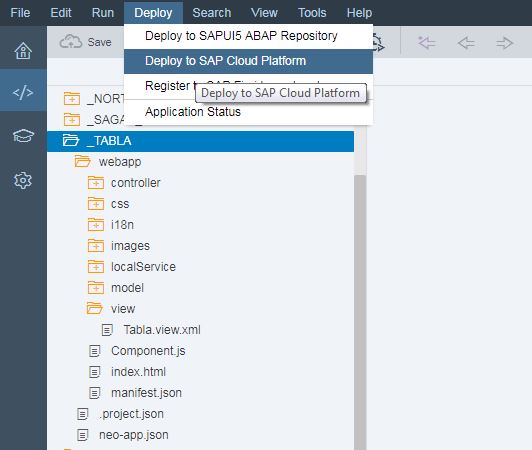This screenshot has width=532, height=450.
Task: Collapse the view folder icon
Action: click(95, 308)
